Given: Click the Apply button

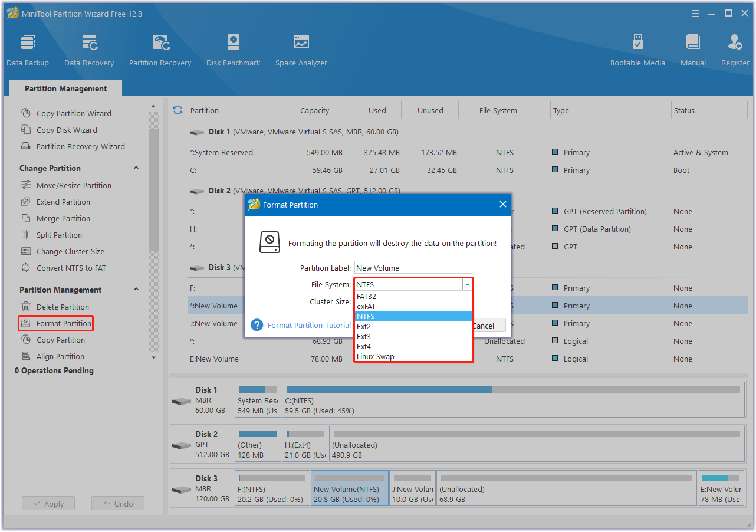Looking at the screenshot, I should [x=48, y=504].
